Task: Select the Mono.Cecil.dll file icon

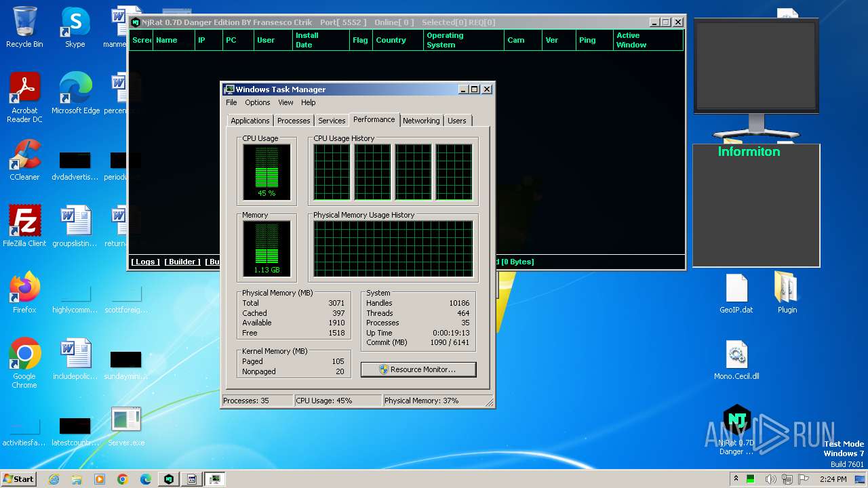Action: click(x=736, y=361)
